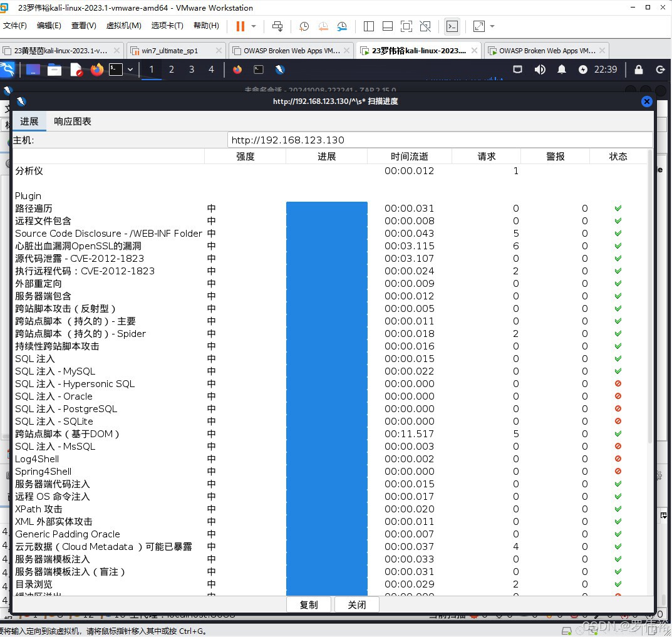Open the 帮助(H) menu
672x637 pixels.
(x=206, y=26)
